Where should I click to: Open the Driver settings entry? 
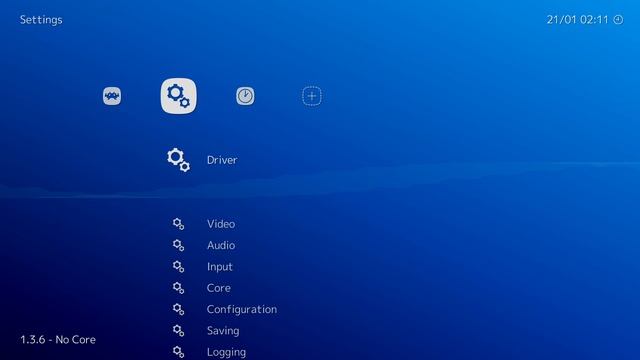[x=222, y=160]
